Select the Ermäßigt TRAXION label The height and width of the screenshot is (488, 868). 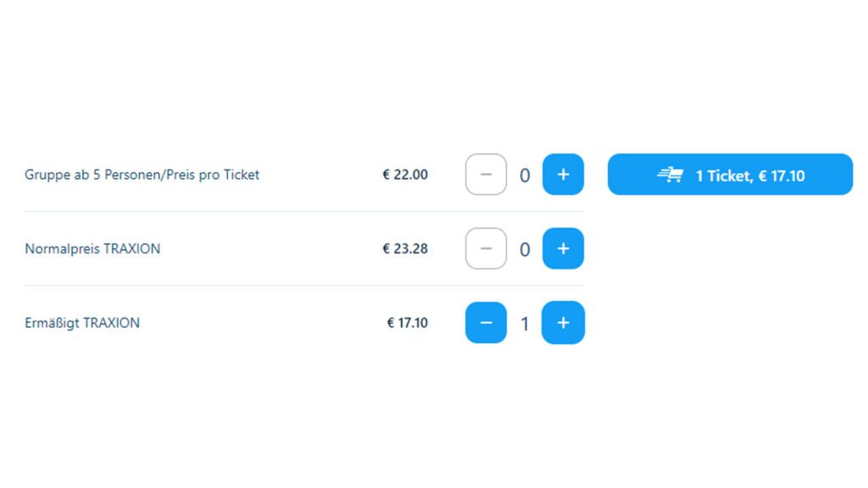pos(82,323)
